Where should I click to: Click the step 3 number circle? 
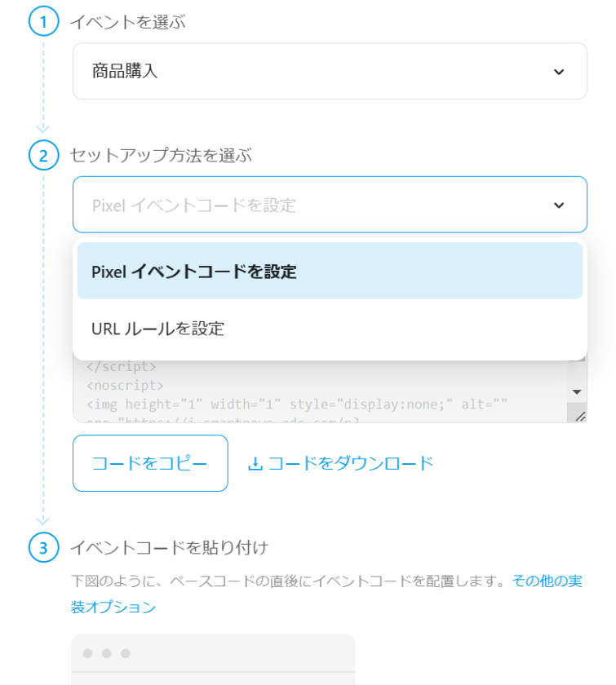[43, 547]
